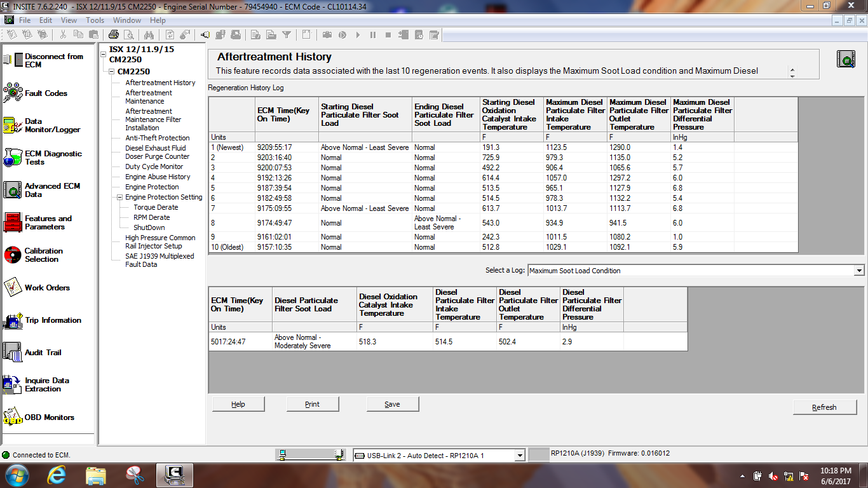
Task: Open the Help menu
Action: [x=158, y=20]
